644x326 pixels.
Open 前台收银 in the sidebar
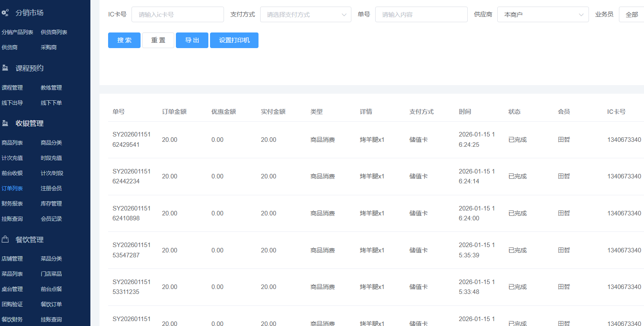point(13,173)
